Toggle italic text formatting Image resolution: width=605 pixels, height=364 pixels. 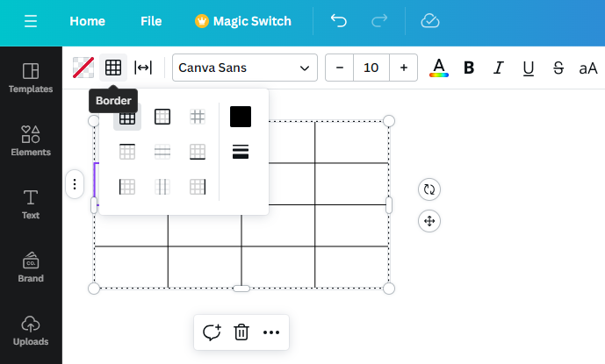(x=499, y=68)
